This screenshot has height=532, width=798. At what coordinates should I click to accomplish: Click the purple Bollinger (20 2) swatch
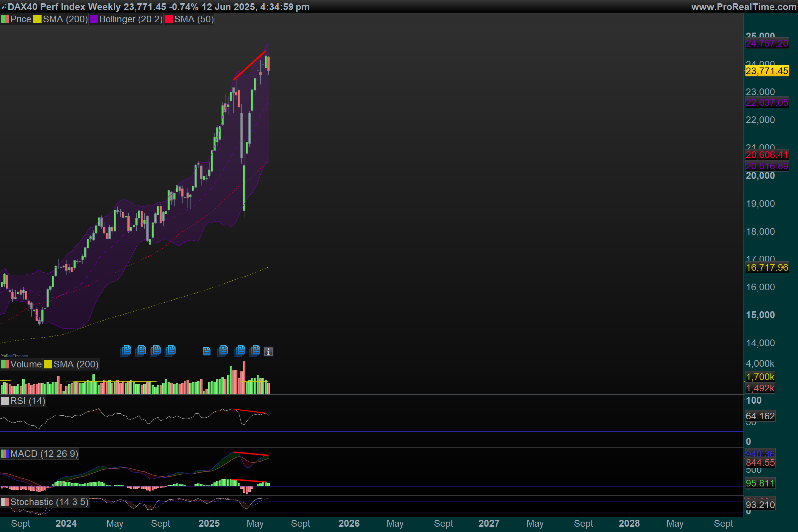[x=94, y=19]
